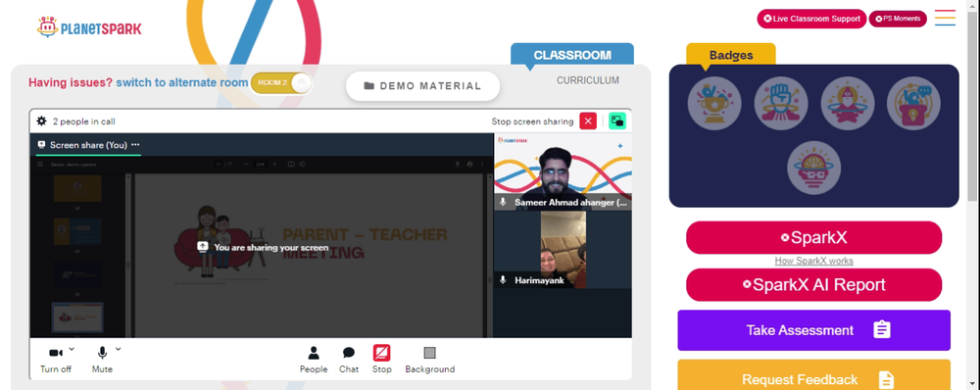Select the meditating figure badge
Image resolution: width=980 pixels, height=390 pixels.
point(848,104)
